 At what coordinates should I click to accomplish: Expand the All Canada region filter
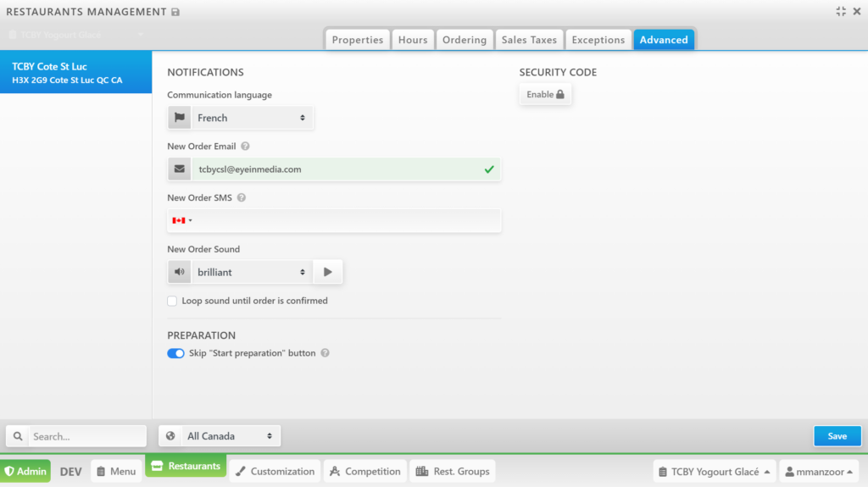point(220,436)
